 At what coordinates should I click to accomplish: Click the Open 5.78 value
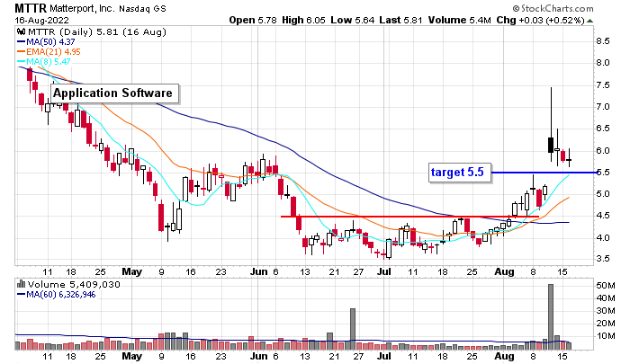(253, 20)
